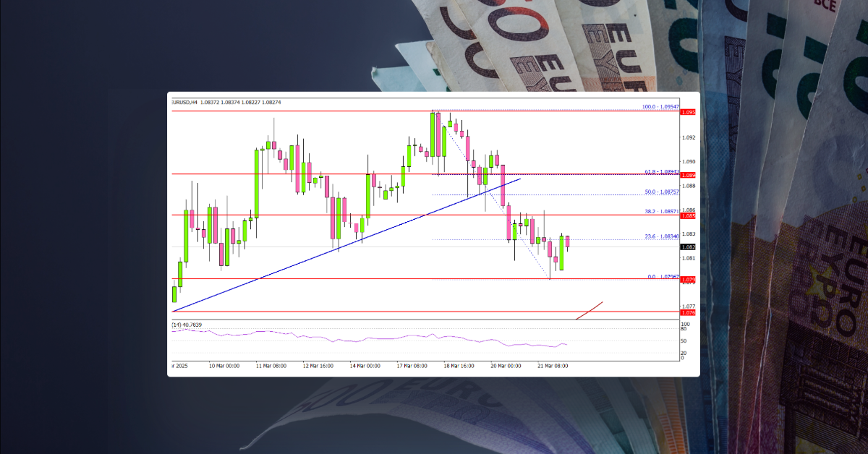The height and width of the screenshot is (454, 868).
Task: Click the RSI indicator label (14) 40.7839
Action: click(187, 324)
